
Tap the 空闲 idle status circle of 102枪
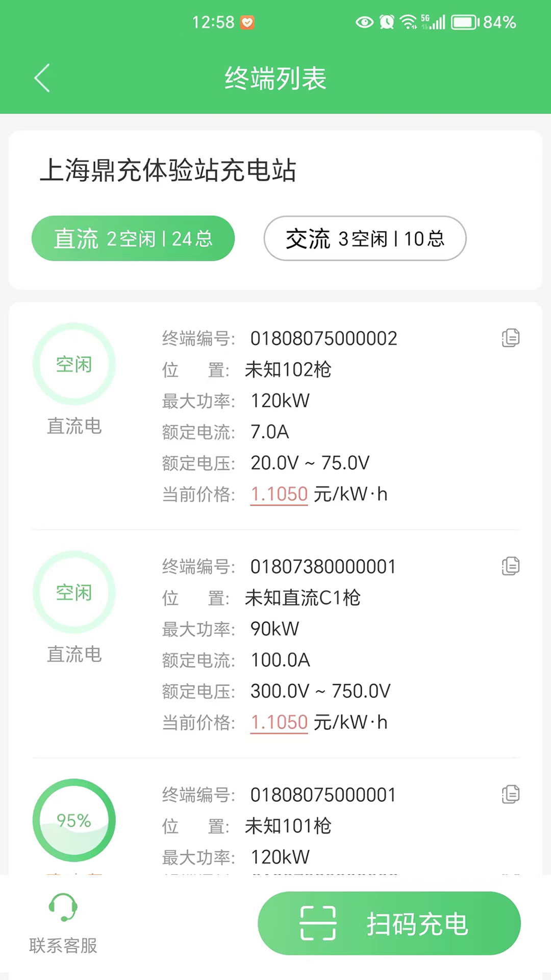pyautogui.click(x=74, y=364)
